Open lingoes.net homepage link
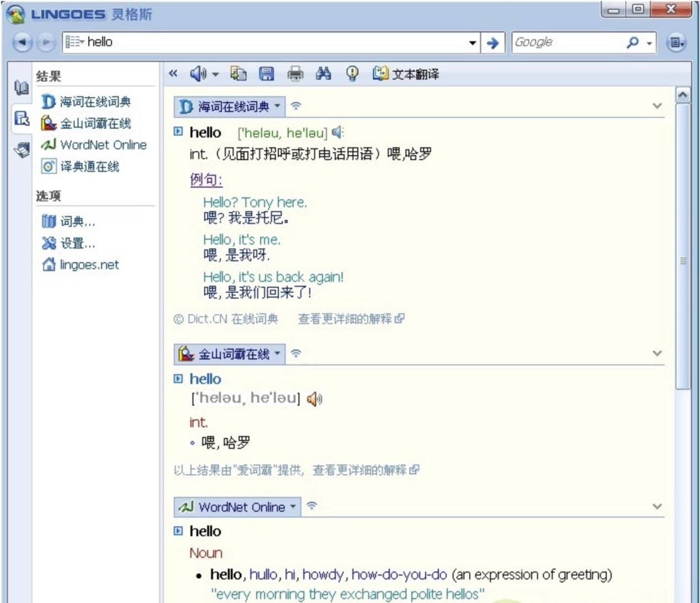 [81, 265]
